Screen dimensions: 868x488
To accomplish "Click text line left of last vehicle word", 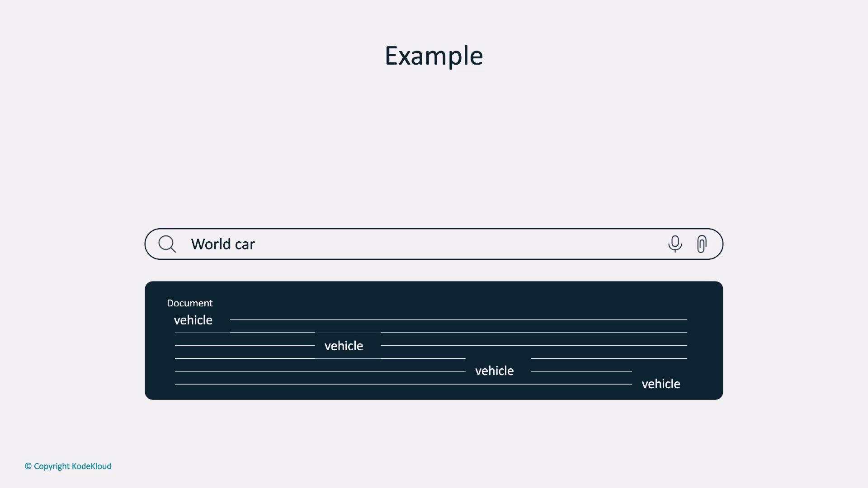I will pos(403,384).
